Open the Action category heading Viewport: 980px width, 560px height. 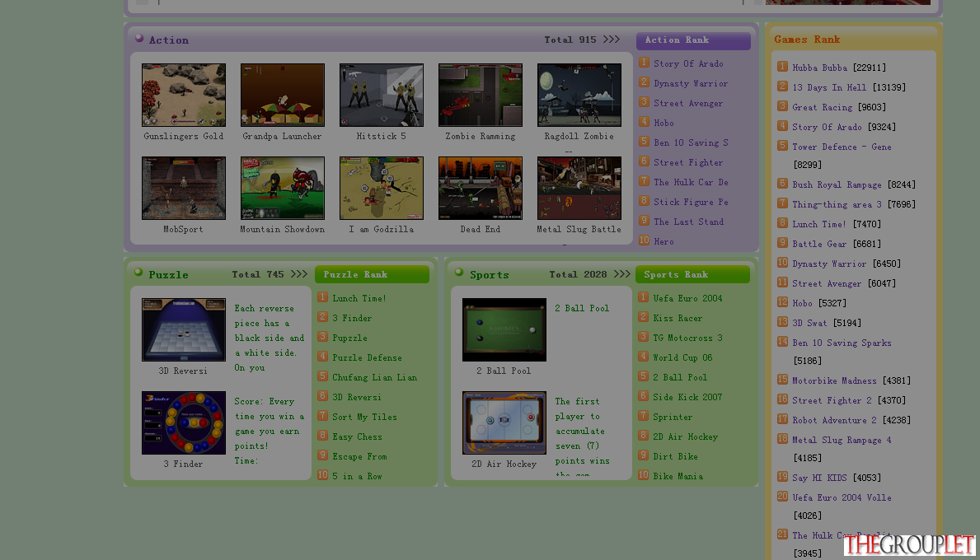pyautogui.click(x=169, y=40)
